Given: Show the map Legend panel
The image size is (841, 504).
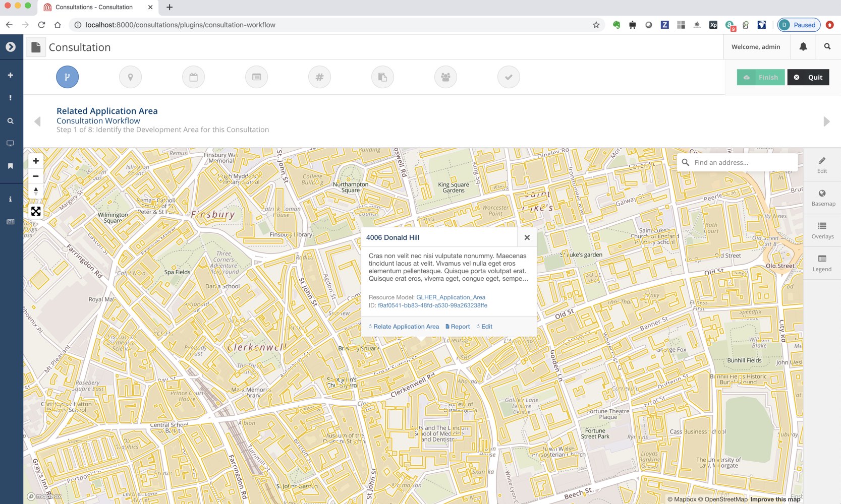Looking at the screenshot, I should click(822, 262).
